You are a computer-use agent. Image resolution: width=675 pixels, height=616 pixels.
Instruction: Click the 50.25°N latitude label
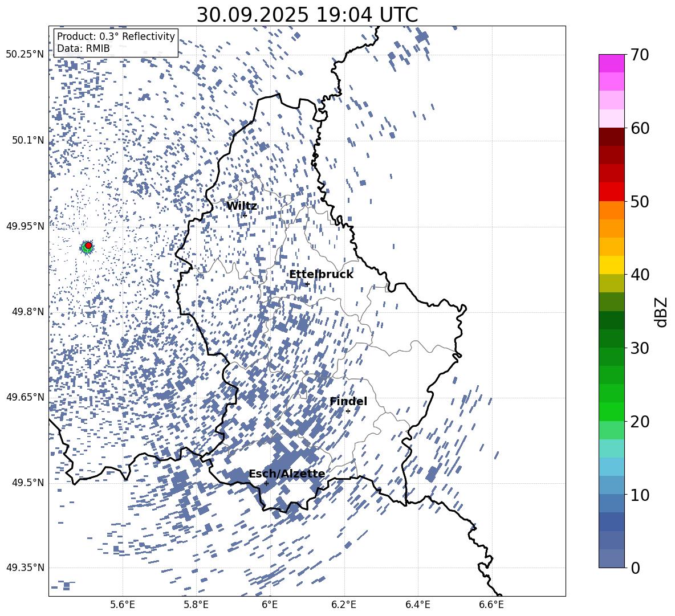point(25,55)
